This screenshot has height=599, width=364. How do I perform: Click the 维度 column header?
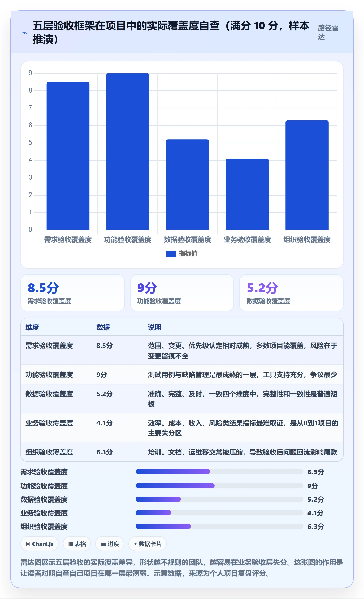coord(32,327)
